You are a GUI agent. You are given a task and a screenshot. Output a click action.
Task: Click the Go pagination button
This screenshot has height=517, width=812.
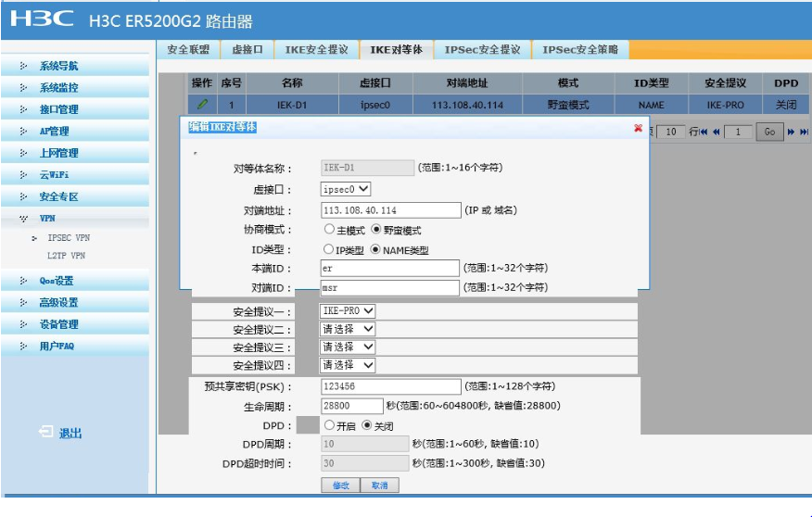tap(769, 132)
